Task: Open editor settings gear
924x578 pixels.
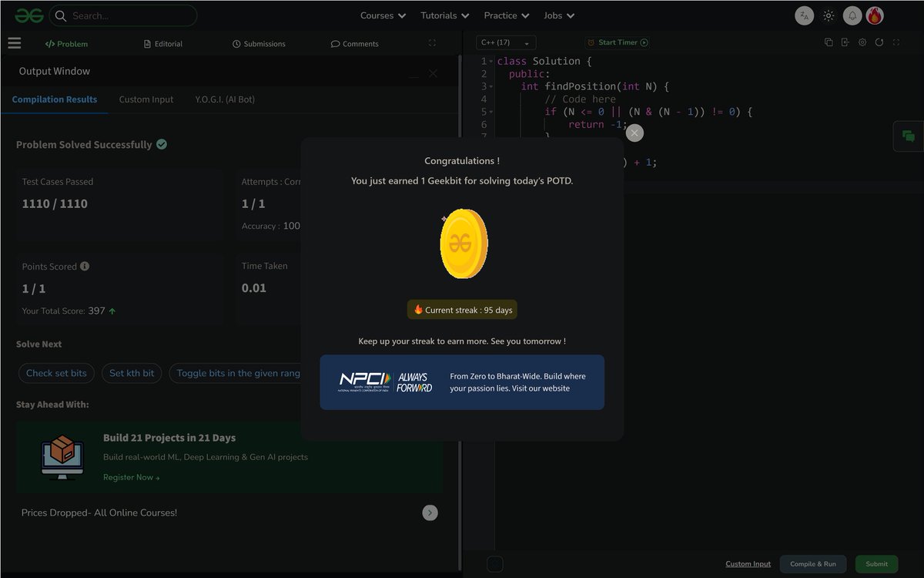Action: (862, 42)
